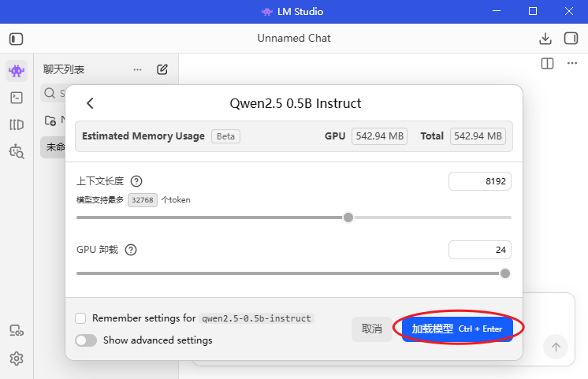Click the new folder icon in chat list
The height and width of the screenshot is (379, 588).
click(50, 121)
